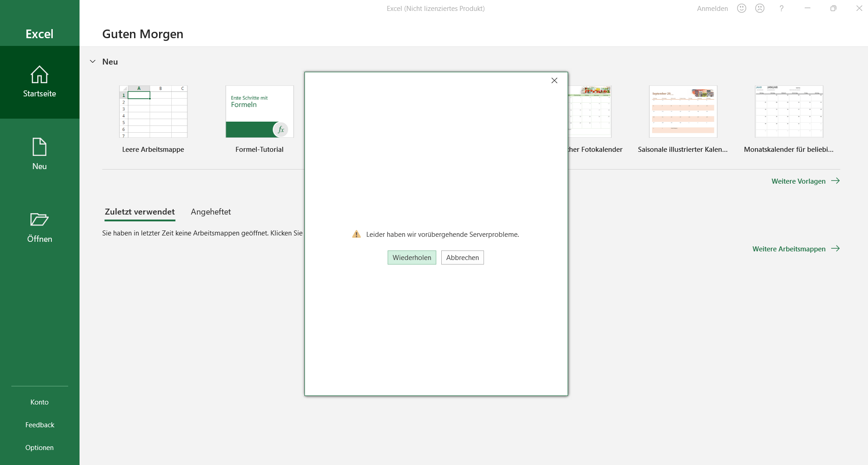Screen dimensions: 868x465
Task: Open the Monatskalender template thumbnail
Action: [x=789, y=111]
